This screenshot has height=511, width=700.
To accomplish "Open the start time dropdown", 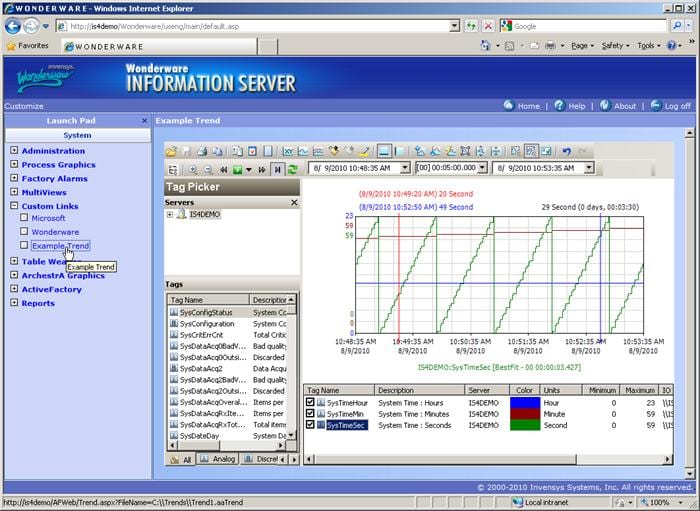I will pos(405,168).
